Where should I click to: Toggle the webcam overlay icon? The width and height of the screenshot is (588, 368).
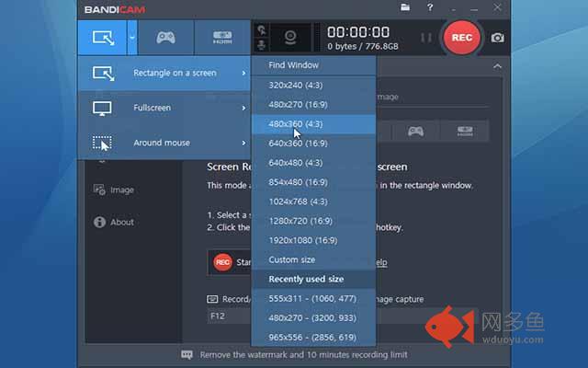click(x=290, y=38)
